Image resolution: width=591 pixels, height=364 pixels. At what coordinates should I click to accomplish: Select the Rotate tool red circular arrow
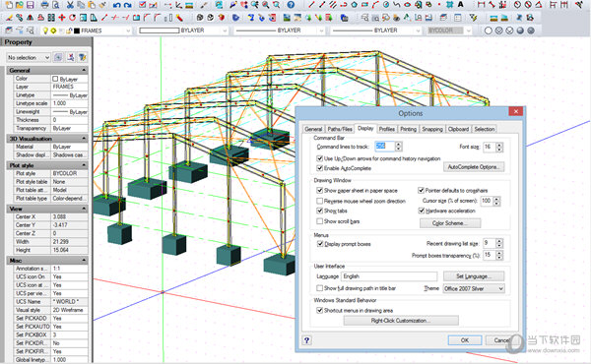(72, 18)
